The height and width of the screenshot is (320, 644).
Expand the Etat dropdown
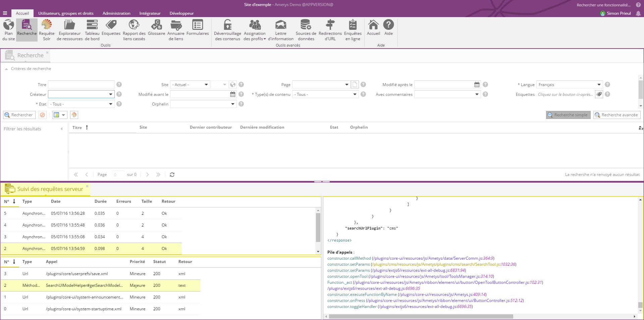111,104
